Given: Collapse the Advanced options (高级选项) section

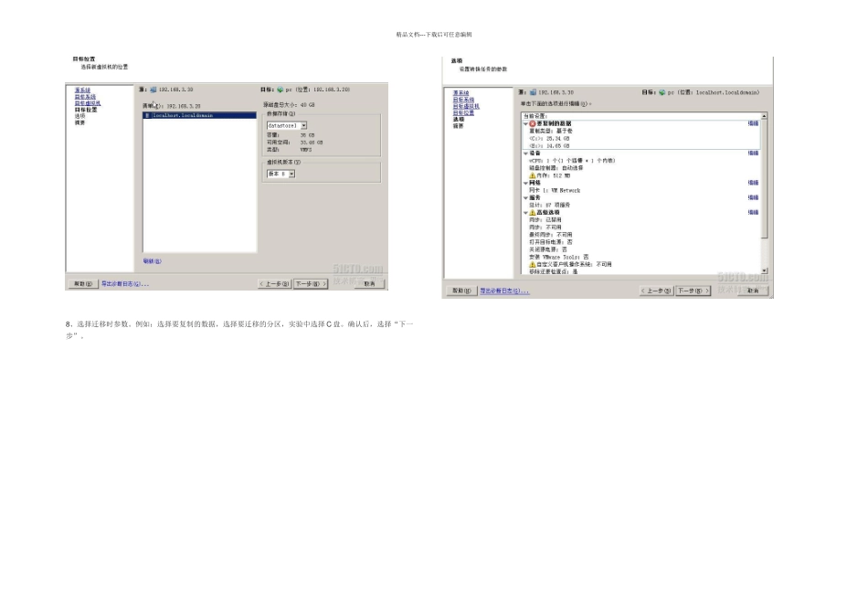Looking at the screenshot, I should 526,213.
